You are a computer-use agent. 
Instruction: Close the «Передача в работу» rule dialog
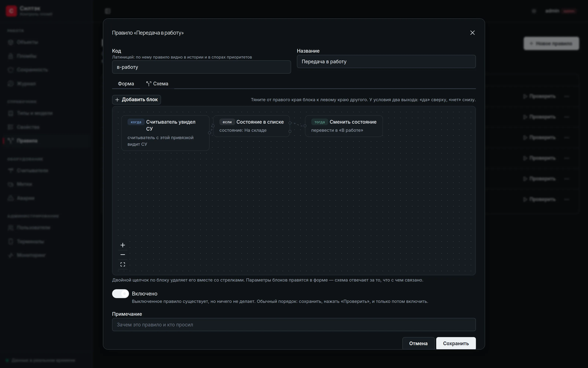[472, 33]
